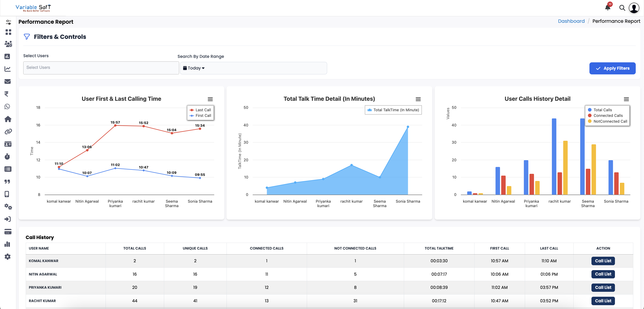Open the User Calls History chart menu

click(626, 99)
